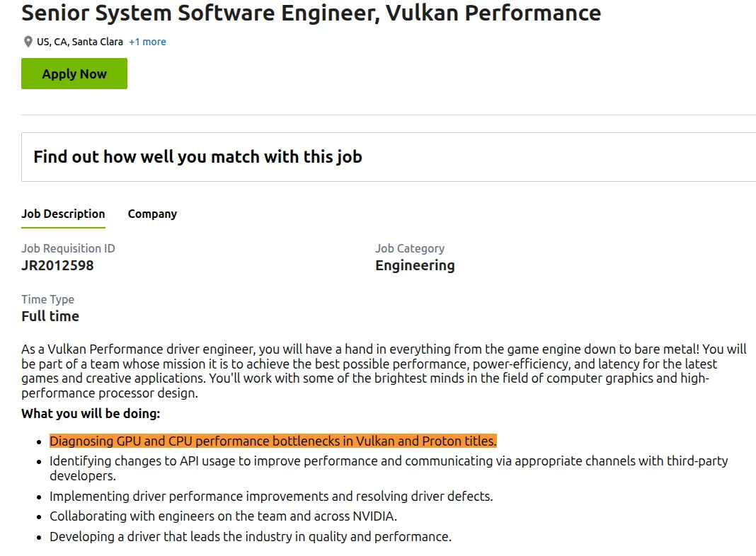Click the Engineering job category value
Image resolution: width=756 pixels, height=556 pixels.
[x=414, y=265]
